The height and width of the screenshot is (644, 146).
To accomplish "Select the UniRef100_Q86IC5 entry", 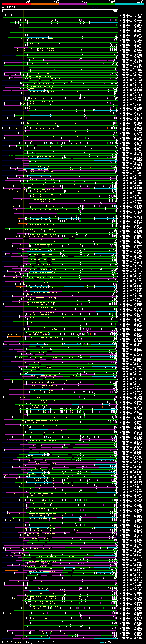I will (x=131, y=58).
